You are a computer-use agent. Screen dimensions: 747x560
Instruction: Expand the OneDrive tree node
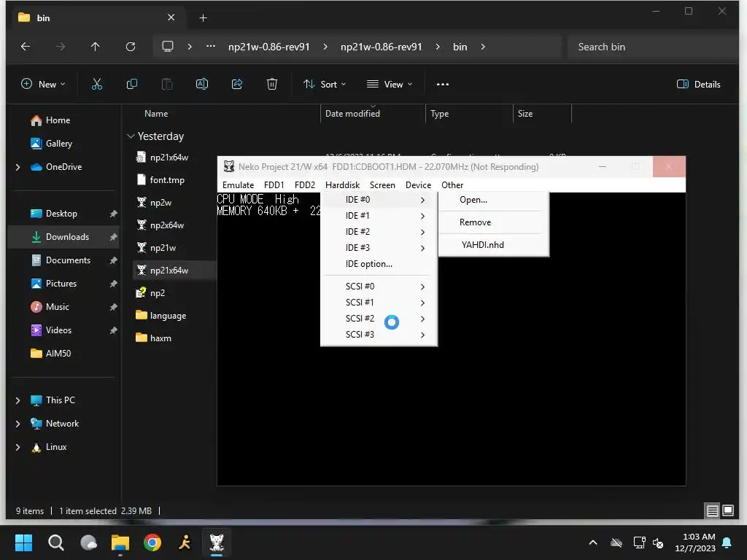click(x=18, y=167)
